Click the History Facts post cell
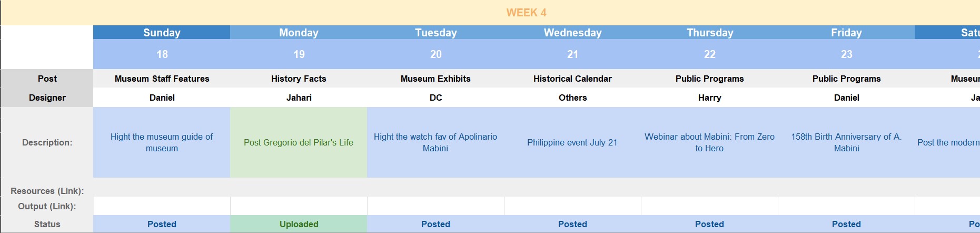 (299, 79)
